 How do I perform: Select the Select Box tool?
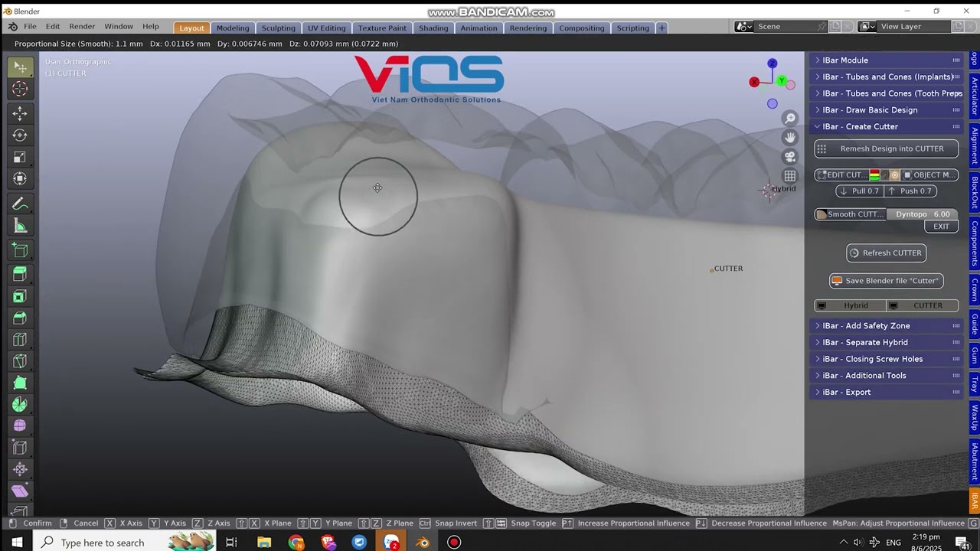tap(21, 67)
